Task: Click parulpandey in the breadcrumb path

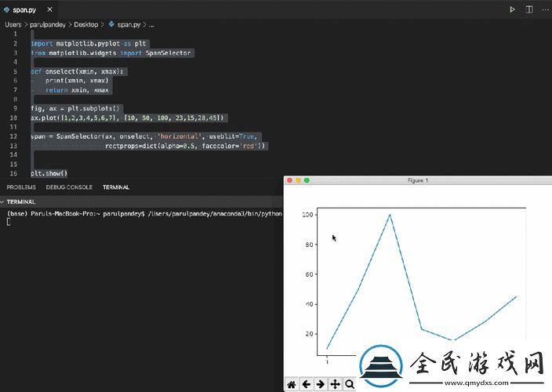Action: tap(48, 24)
